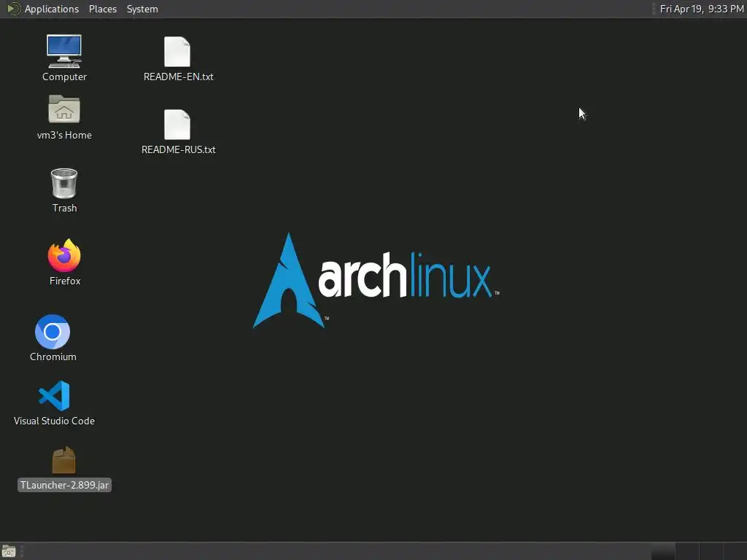747x560 pixels.
Task: Select the Chromium desktop icon
Action: click(x=53, y=332)
